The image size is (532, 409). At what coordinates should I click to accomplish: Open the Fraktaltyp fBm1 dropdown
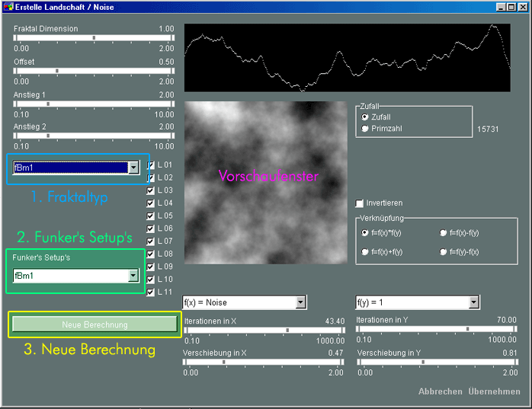coord(133,168)
